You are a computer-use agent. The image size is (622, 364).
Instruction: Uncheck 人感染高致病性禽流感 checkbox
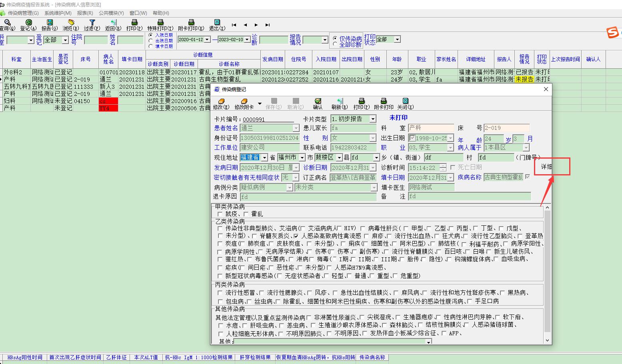point(296,236)
